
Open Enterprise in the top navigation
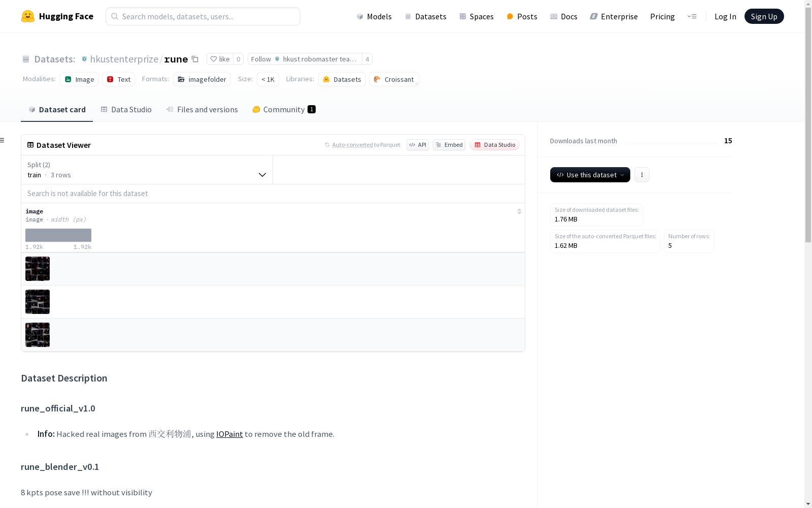[x=614, y=16]
